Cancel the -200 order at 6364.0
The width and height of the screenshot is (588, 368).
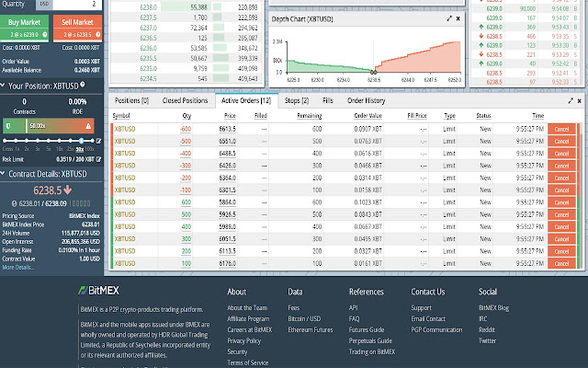click(561, 178)
